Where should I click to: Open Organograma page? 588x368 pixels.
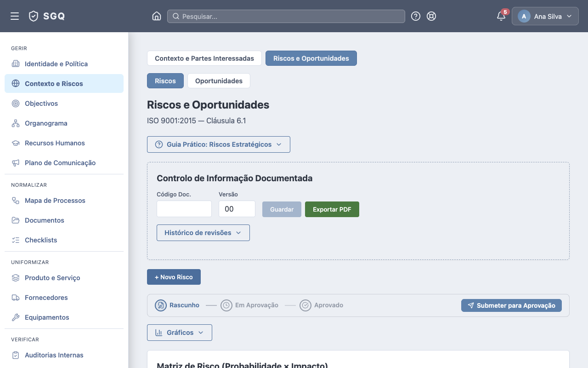point(64,123)
